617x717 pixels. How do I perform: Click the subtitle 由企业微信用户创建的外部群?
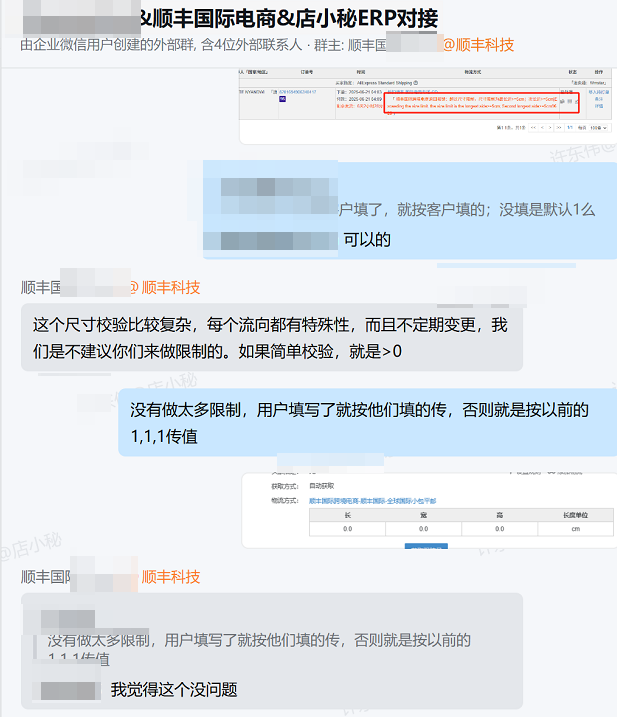coord(108,45)
